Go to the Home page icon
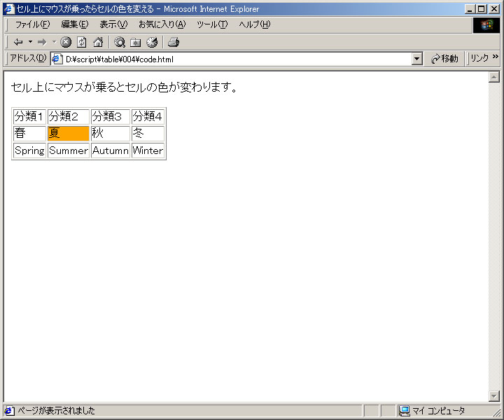This screenshot has height=420, width=504. (x=98, y=42)
